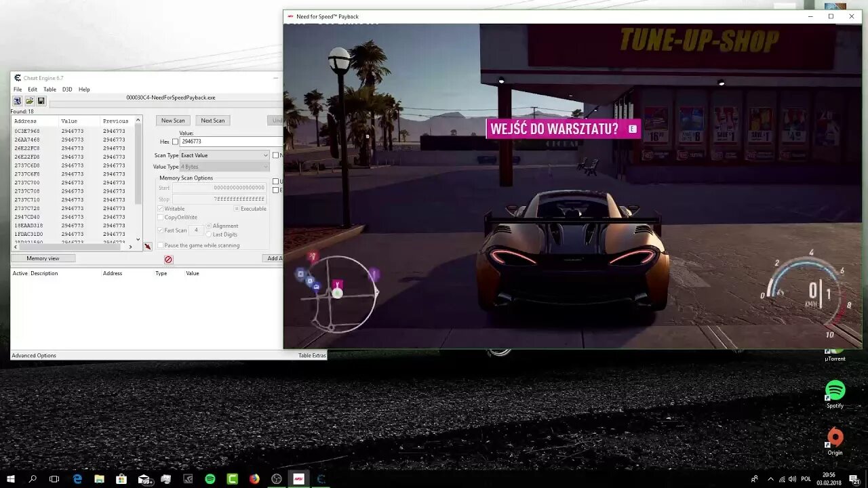Open the Windows Start menu
Screen dimensions: 868x488
click(x=11, y=479)
